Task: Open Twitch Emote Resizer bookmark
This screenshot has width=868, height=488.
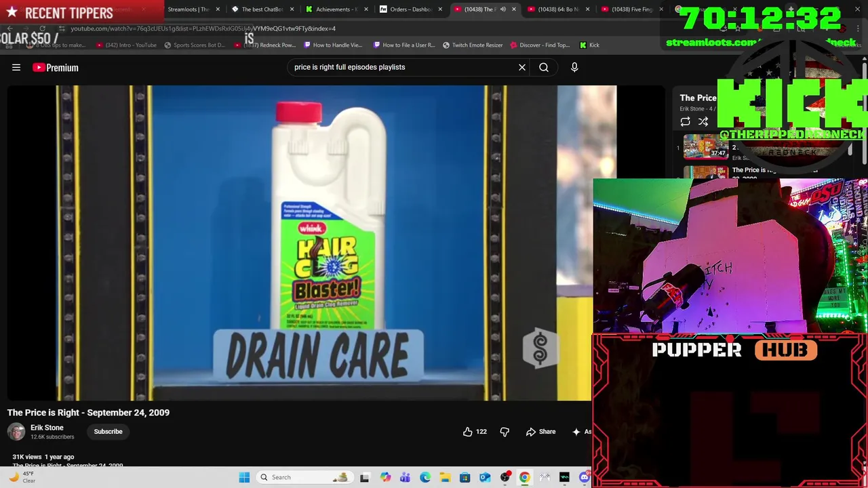Action: [x=473, y=45]
